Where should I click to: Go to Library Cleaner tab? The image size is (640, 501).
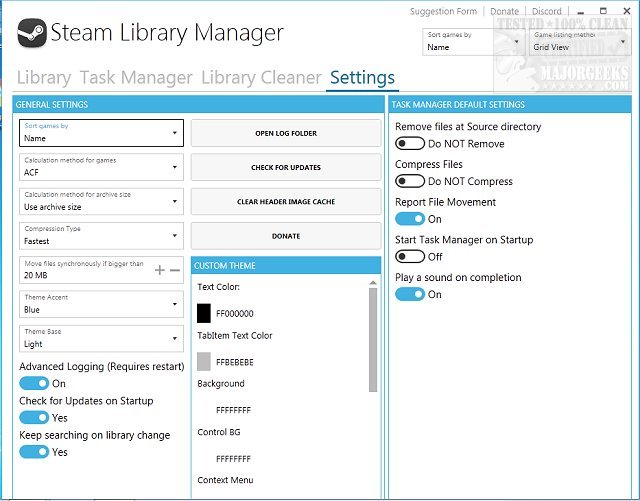click(261, 78)
